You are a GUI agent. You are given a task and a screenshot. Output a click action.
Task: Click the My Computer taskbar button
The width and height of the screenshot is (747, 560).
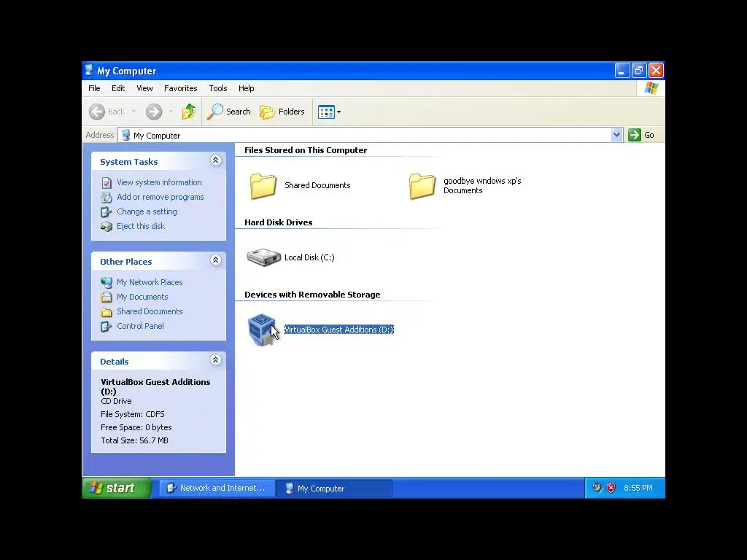pos(334,488)
